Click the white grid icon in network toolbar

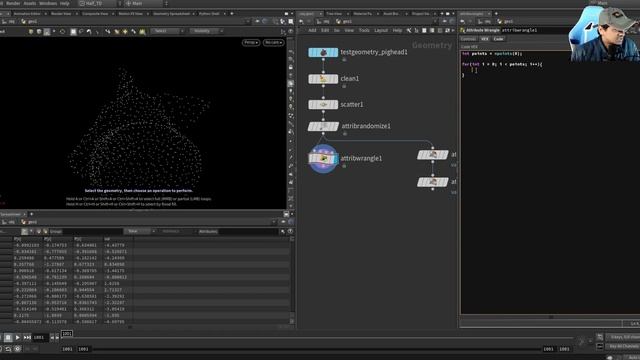(424, 31)
